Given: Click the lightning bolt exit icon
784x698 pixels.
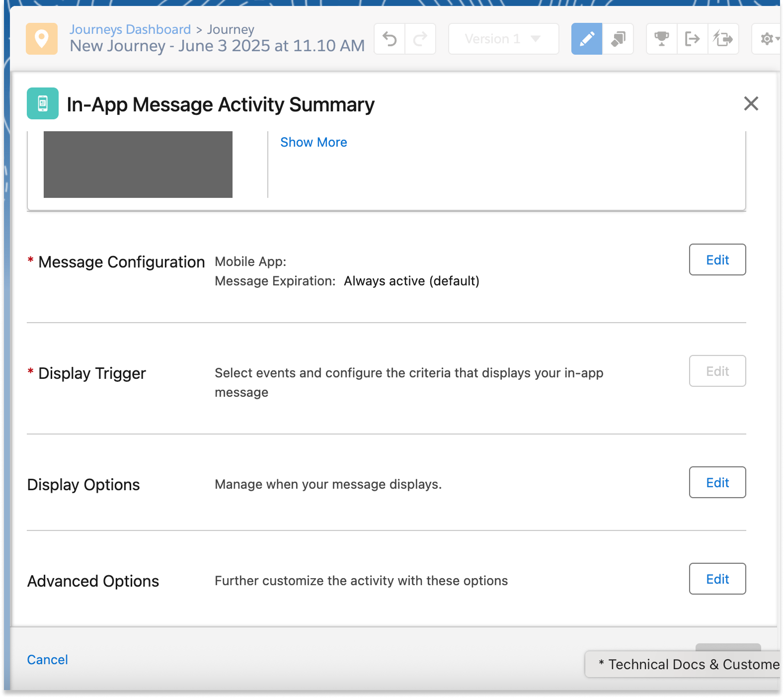Looking at the screenshot, I should click(723, 39).
